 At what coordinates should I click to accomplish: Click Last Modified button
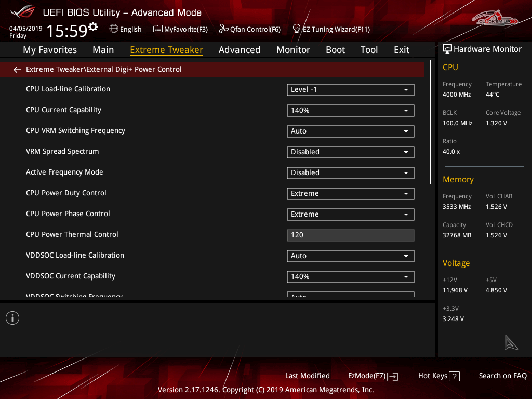[307, 376]
